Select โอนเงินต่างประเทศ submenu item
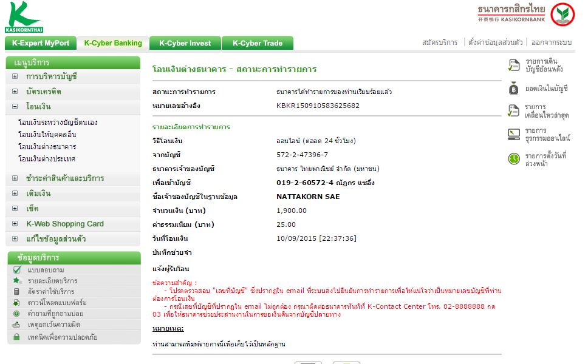 click(x=47, y=159)
